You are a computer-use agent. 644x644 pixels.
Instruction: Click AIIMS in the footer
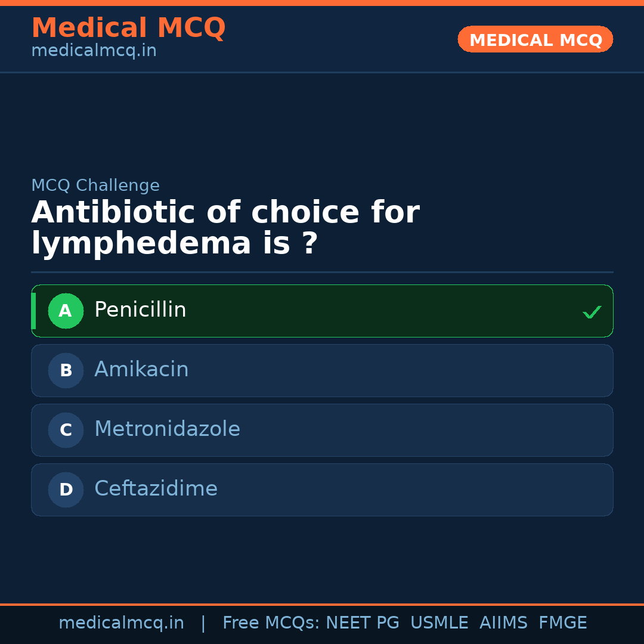[x=503, y=623]
